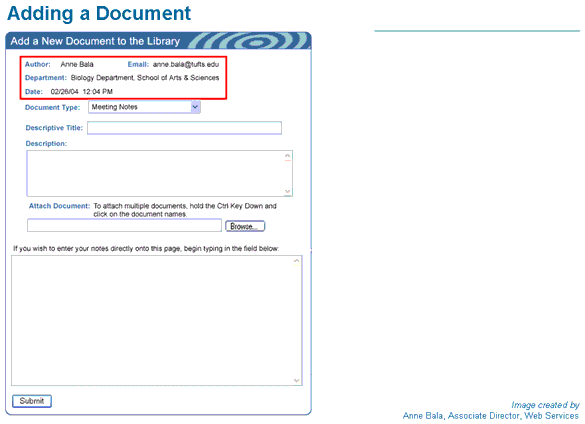Click the 'Attach Document:' label
The height and width of the screenshot is (424, 585).
tap(59, 206)
